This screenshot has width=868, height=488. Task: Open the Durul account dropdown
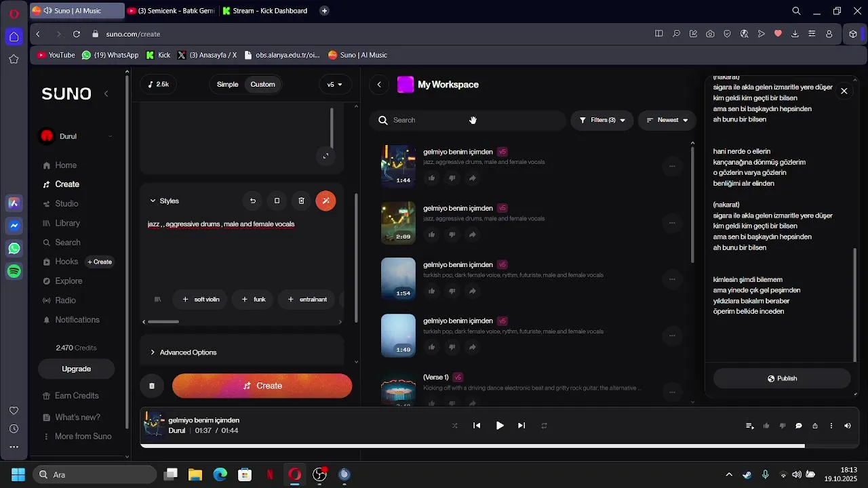(76, 136)
